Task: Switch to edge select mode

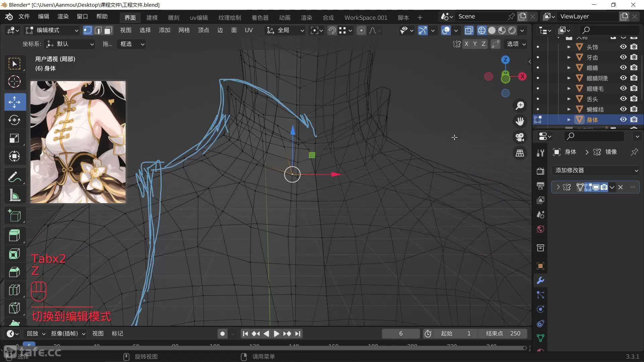Action: [x=98, y=31]
